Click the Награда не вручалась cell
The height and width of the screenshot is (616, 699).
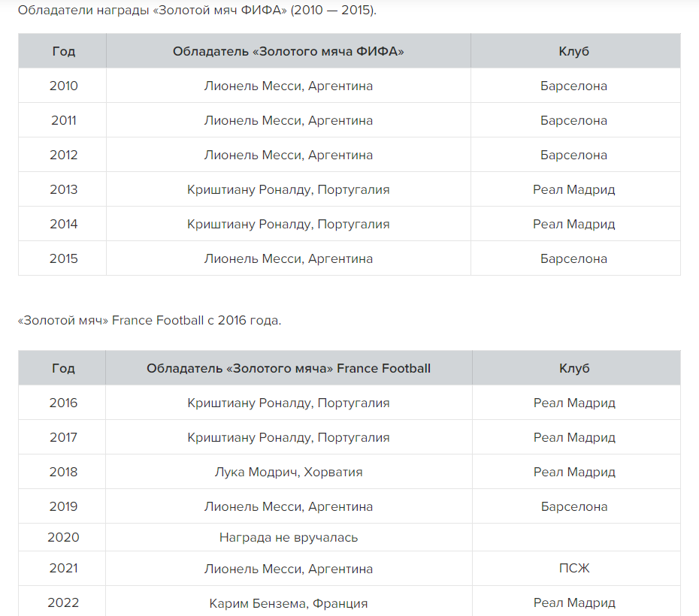(288, 537)
